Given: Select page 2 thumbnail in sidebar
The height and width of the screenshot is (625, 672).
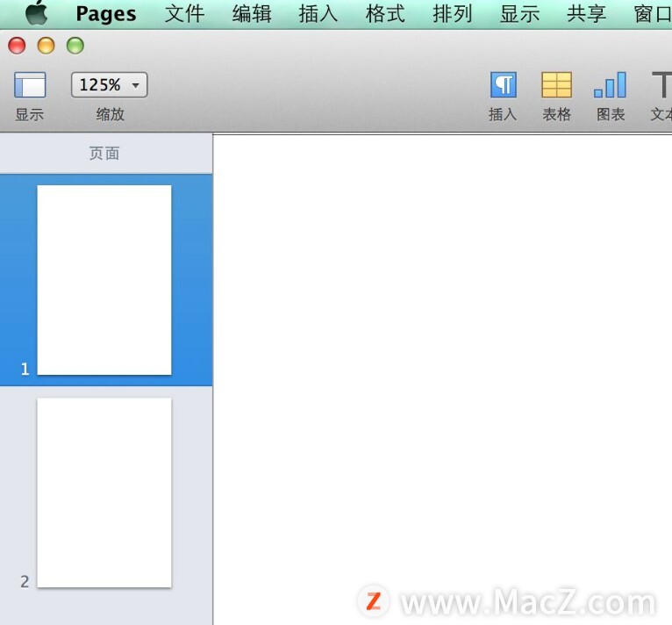Looking at the screenshot, I should coord(104,492).
